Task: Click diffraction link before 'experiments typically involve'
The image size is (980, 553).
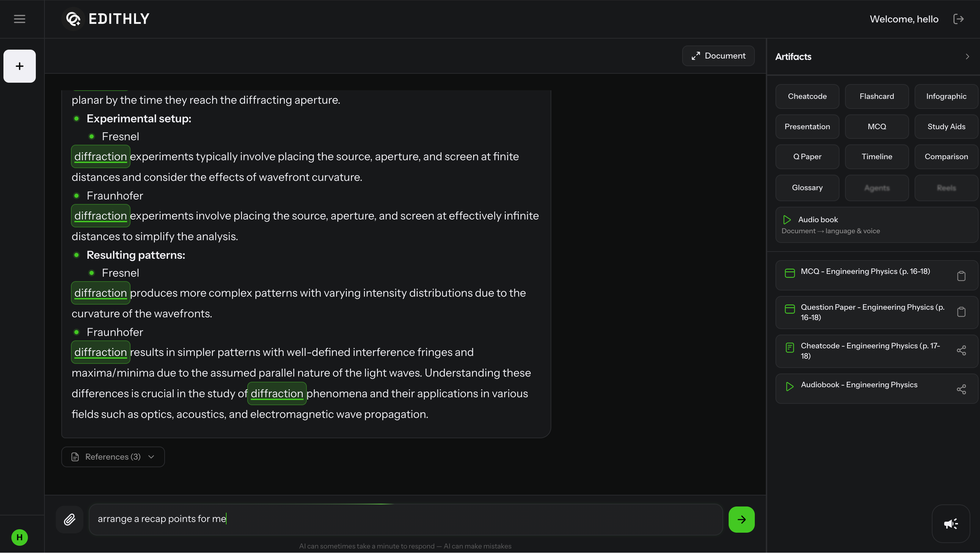Action: (101, 156)
